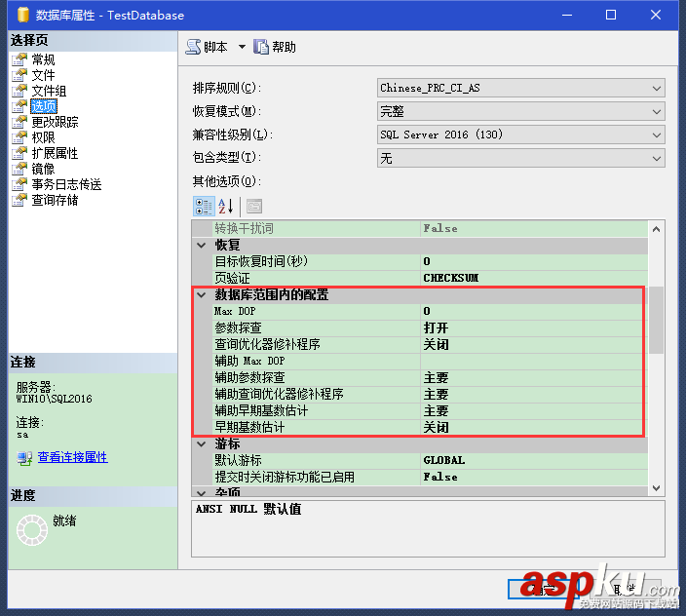Switch to categorized view in property grid
Screen dimensions: 686x616
click(204, 206)
